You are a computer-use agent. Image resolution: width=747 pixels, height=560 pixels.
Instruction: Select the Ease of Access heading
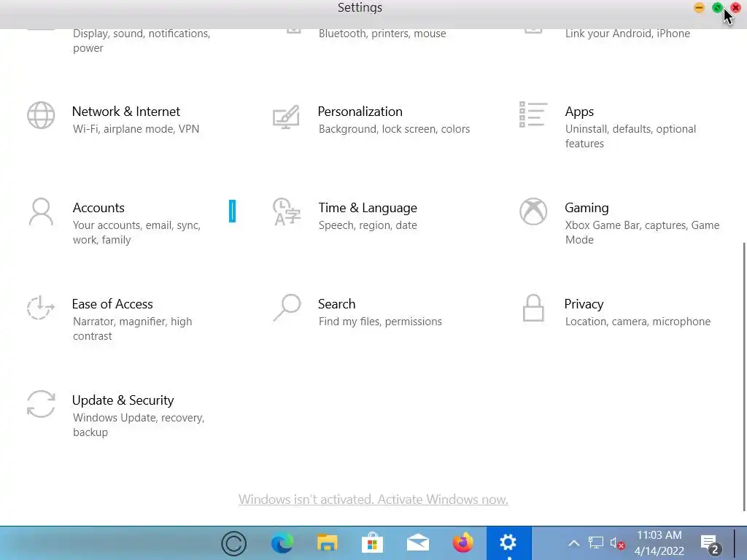pyautogui.click(x=112, y=304)
